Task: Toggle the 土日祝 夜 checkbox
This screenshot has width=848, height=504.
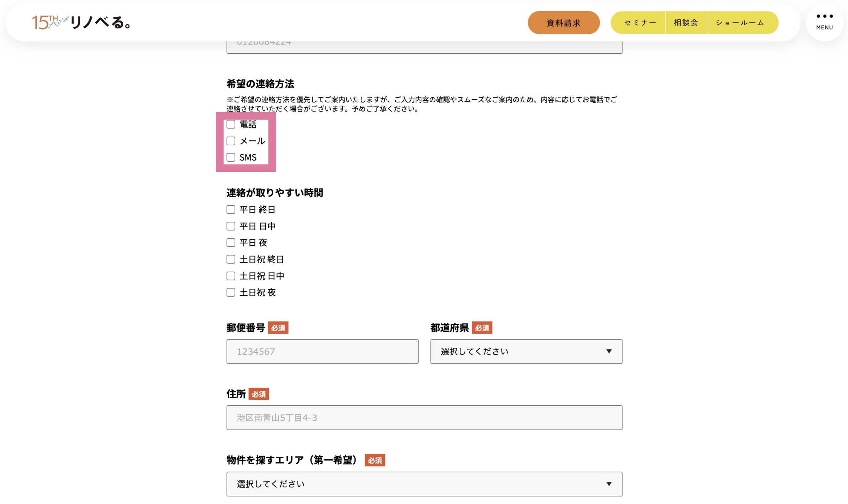Action: pos(231,292)
